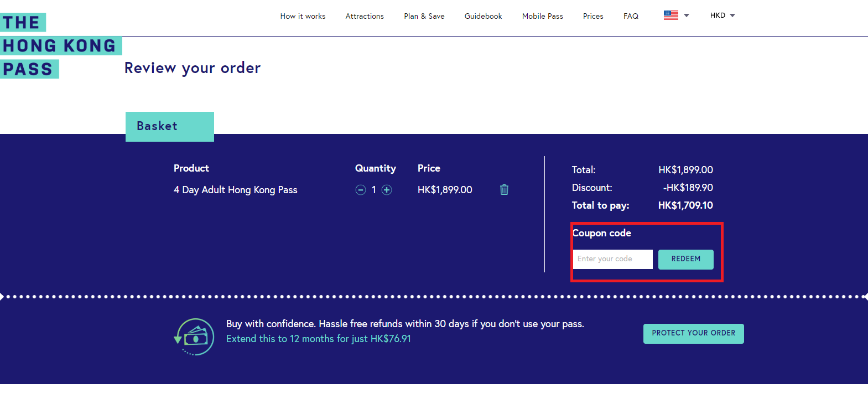View the Prices page
Screen dimensions: 868x398
point(593,16)
